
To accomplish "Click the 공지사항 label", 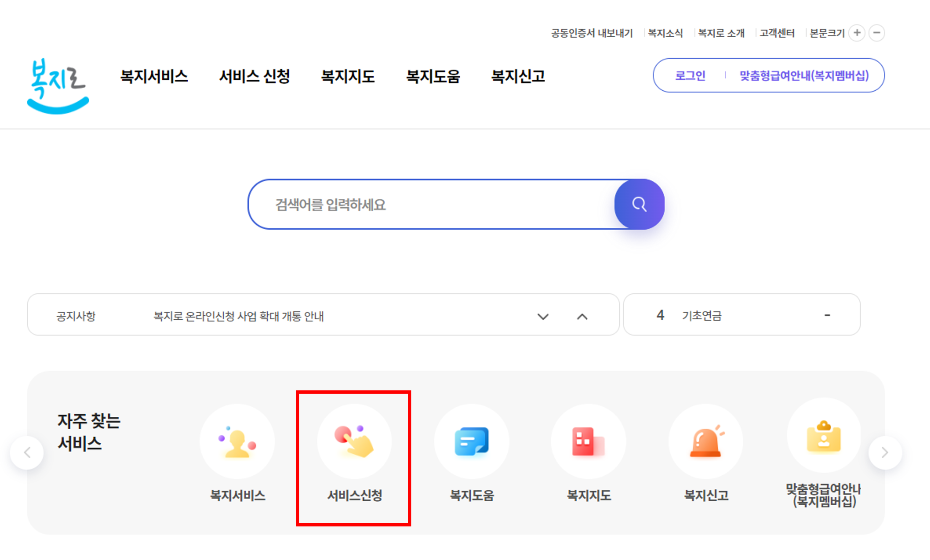I will [75, 316].
